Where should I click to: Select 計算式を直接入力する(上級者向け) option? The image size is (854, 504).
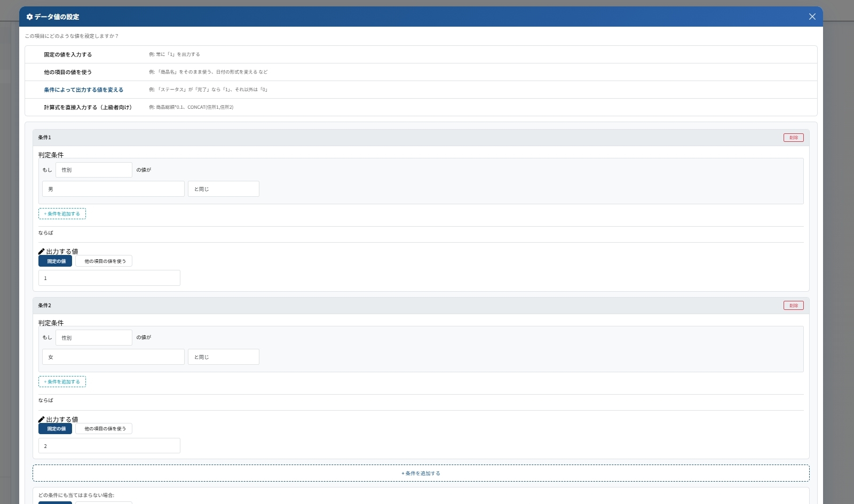[x=421, y=107]
